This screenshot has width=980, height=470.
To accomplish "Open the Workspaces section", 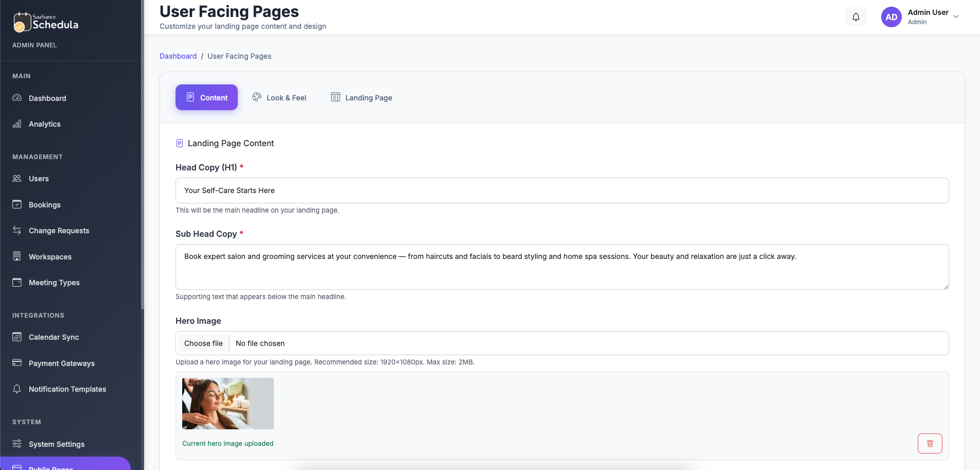I will 50,256.
